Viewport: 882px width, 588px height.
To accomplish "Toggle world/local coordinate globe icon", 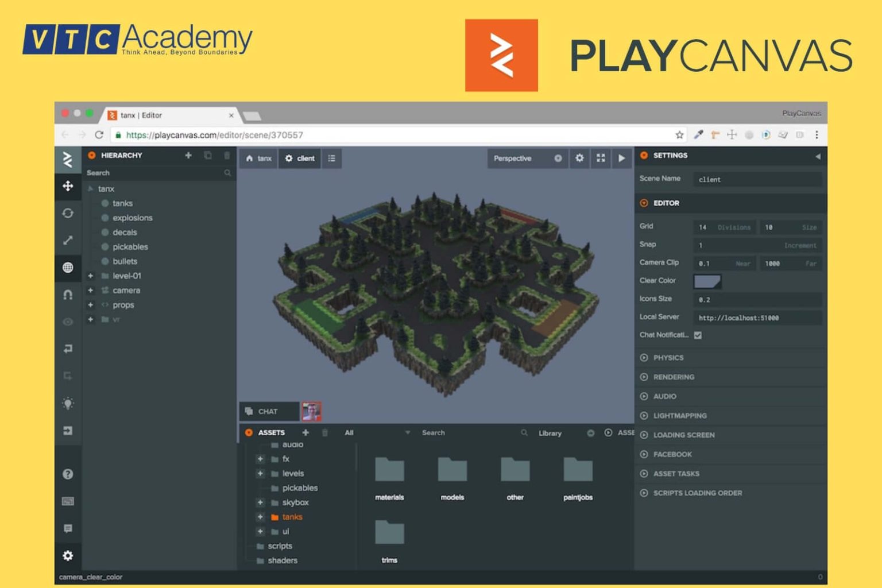I will pyautogui.click(x=68, y=268).
